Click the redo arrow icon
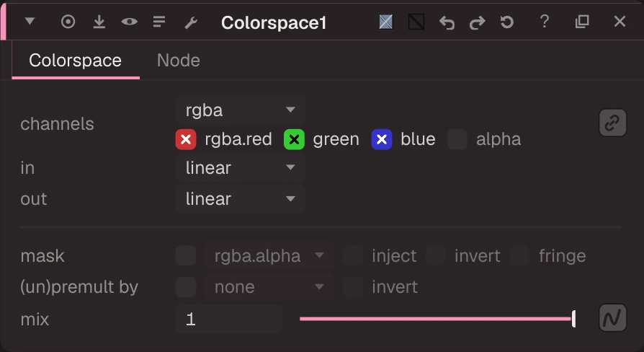644x352 pixels. 477,22
